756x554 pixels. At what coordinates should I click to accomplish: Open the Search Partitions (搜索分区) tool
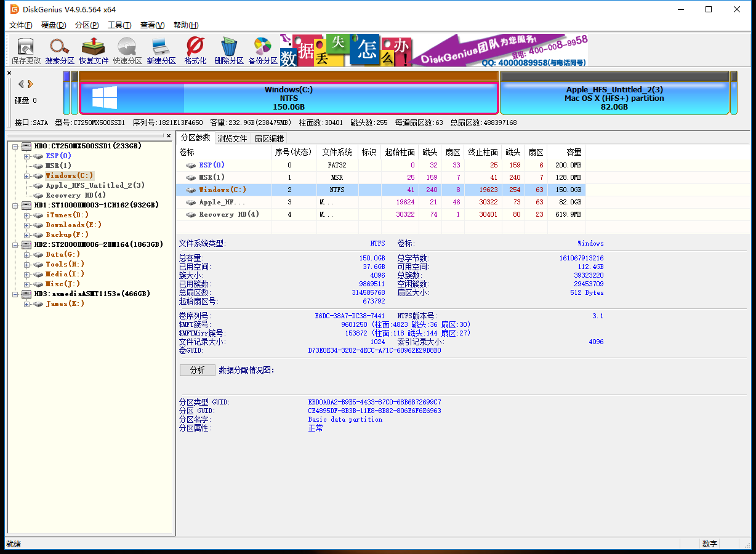(60, 50)
